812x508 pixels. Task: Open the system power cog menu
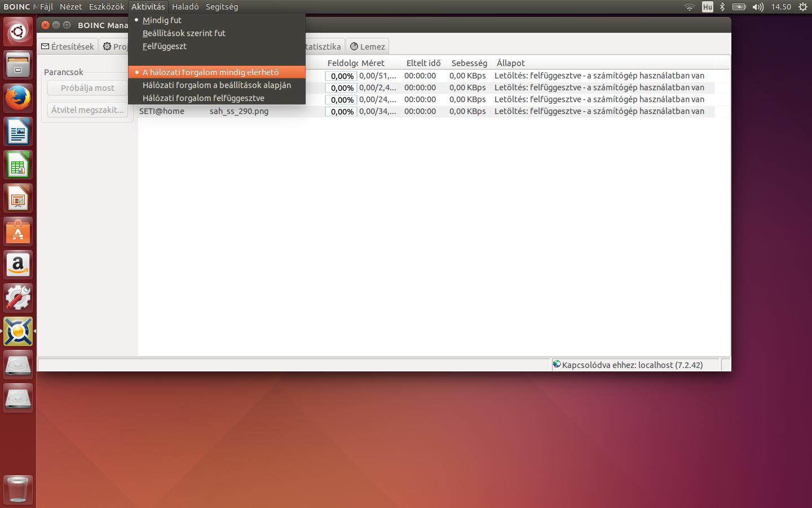point(803,7)
